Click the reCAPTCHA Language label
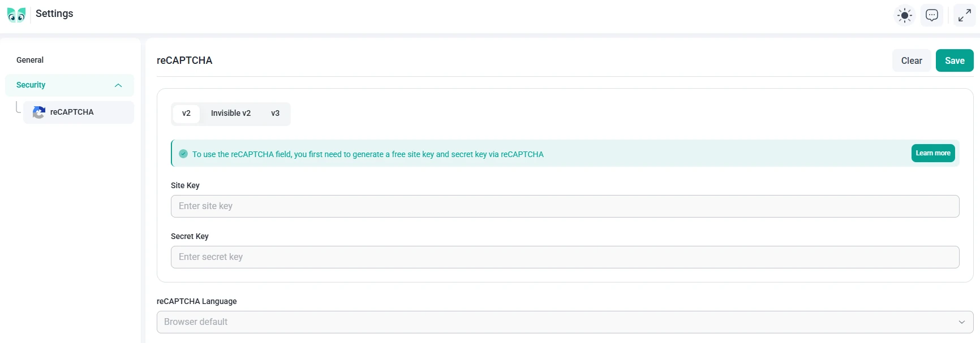This screenshot has height=343, width=980. [196, 301]
